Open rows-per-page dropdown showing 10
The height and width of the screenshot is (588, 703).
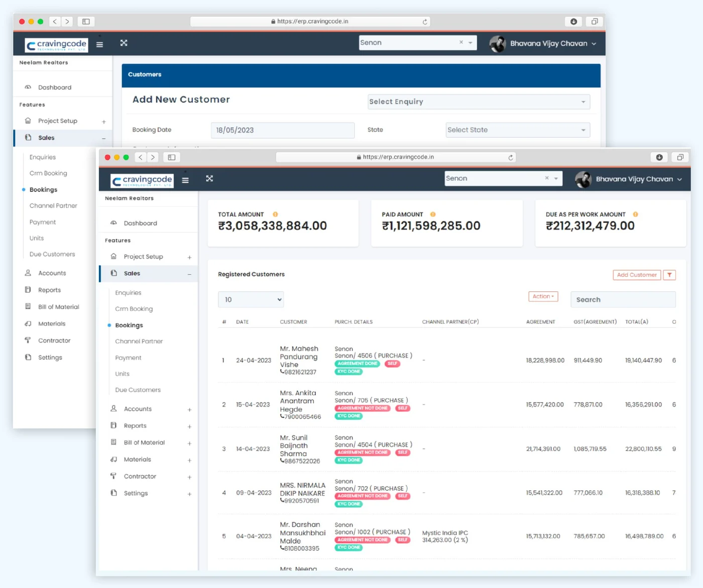pos(251,300)
